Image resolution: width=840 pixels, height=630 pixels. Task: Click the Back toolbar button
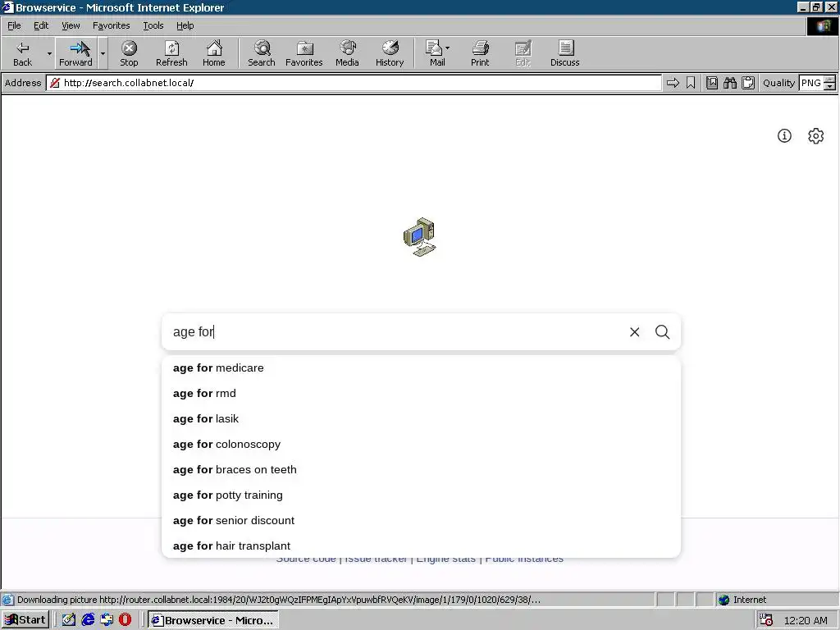point(22,53)
